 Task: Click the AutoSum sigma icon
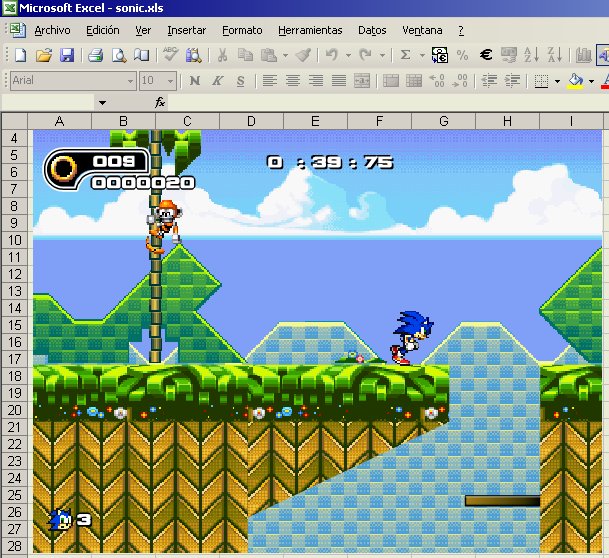[405, 55]
